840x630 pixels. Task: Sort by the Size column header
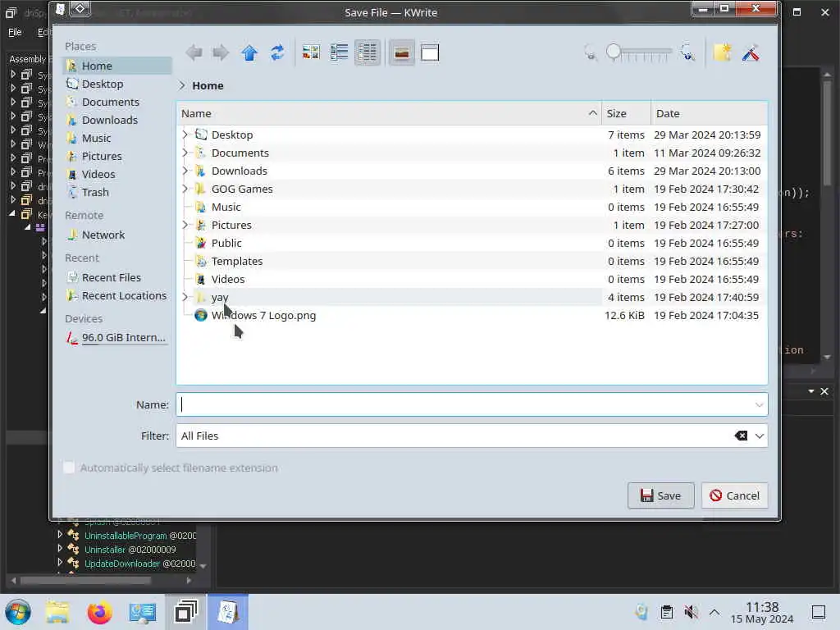point(626,113)
